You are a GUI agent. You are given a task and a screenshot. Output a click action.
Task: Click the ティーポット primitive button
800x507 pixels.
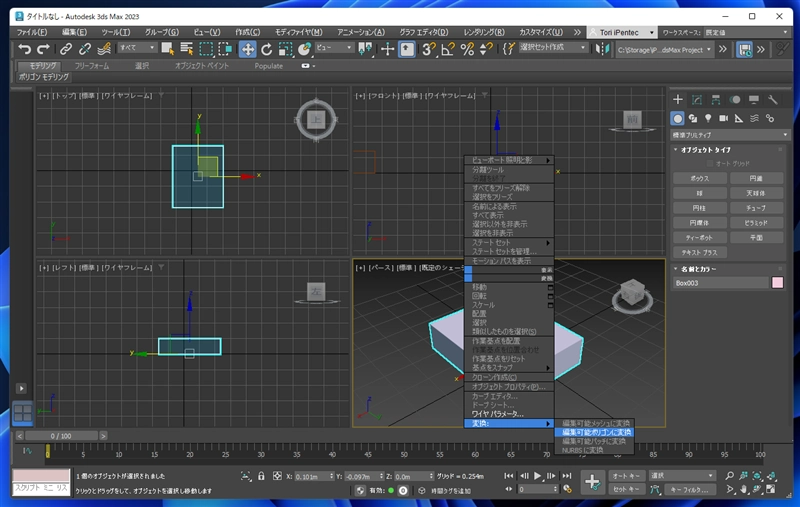(x=699, y=238)
